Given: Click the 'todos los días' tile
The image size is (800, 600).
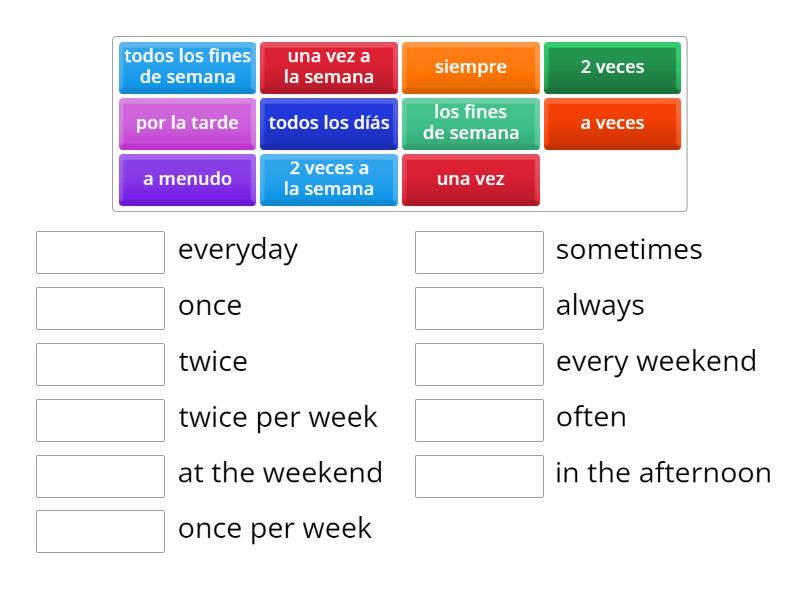Looking at the screenshot, I should click(329, 123).
